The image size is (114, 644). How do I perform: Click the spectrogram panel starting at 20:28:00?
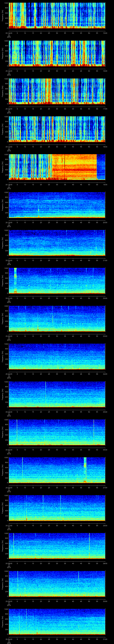point(57,546)
